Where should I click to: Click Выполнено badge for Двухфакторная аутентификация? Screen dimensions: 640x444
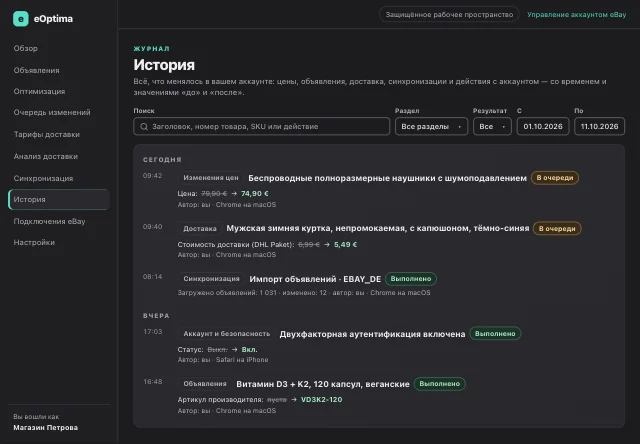[495, 334]
